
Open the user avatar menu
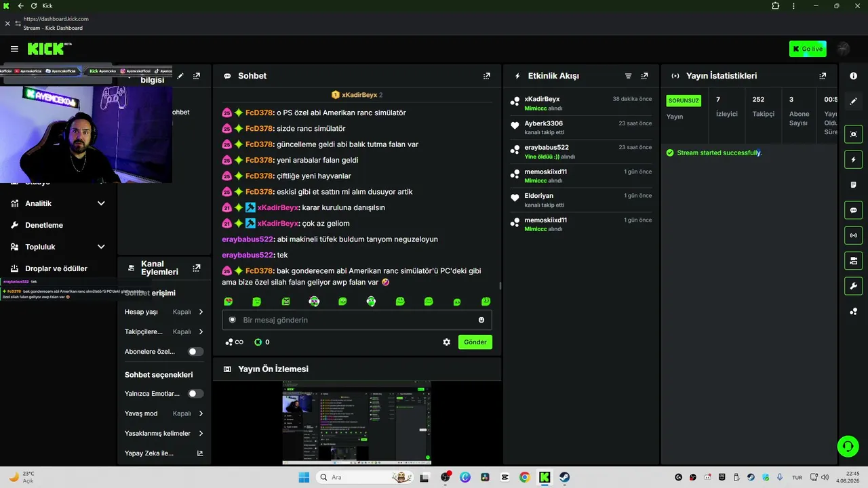point(844,49)
